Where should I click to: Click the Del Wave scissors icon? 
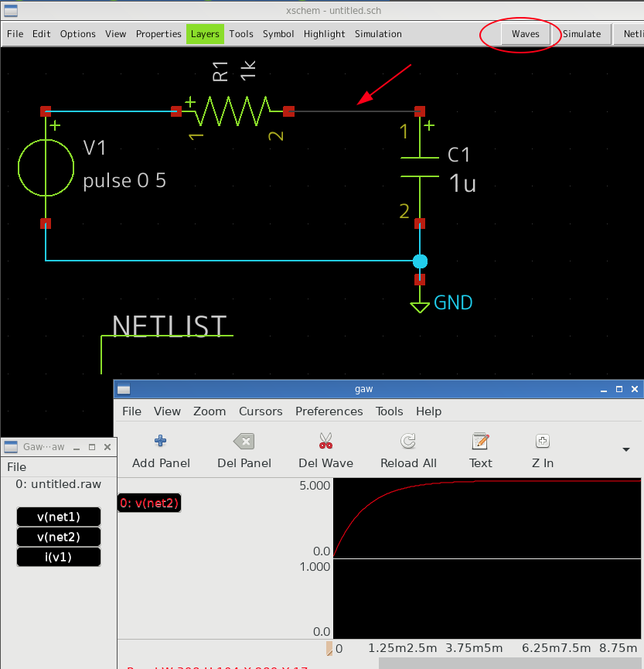325,441
